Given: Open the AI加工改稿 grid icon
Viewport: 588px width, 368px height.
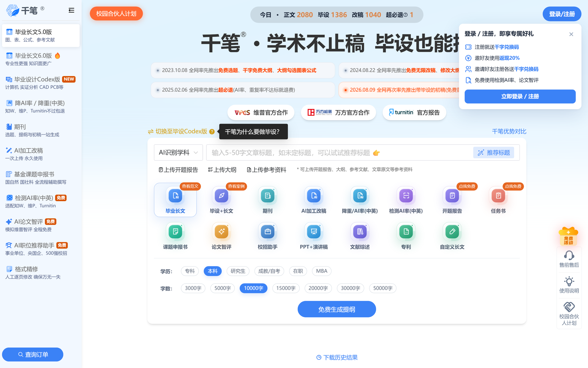Looking at the screenshot, I should [x=314, y=200].
